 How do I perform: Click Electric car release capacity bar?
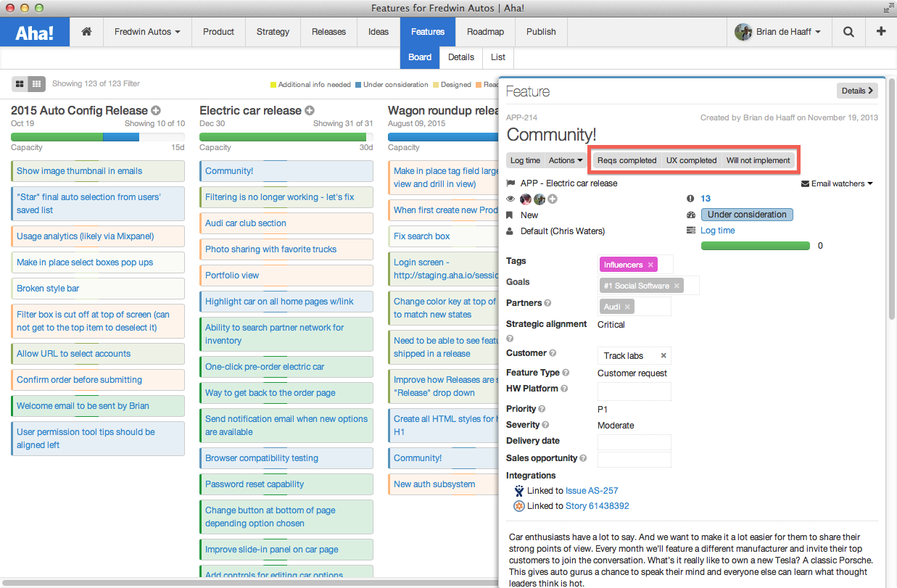click(x=286, y=137)
